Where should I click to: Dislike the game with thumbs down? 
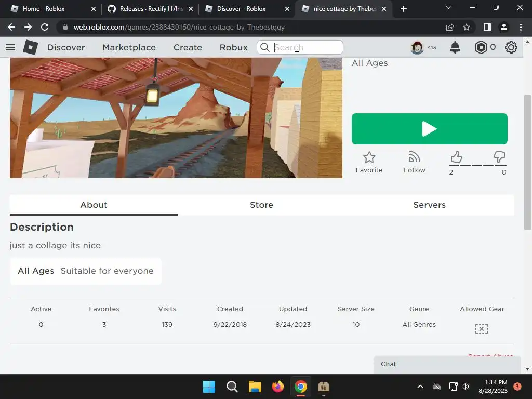pos(499,157)
